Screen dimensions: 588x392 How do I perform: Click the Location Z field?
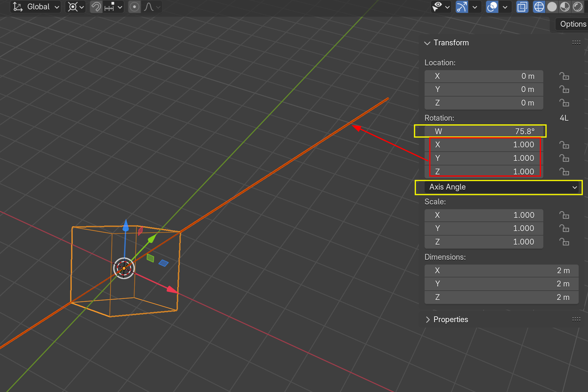[x=484, y=102]
